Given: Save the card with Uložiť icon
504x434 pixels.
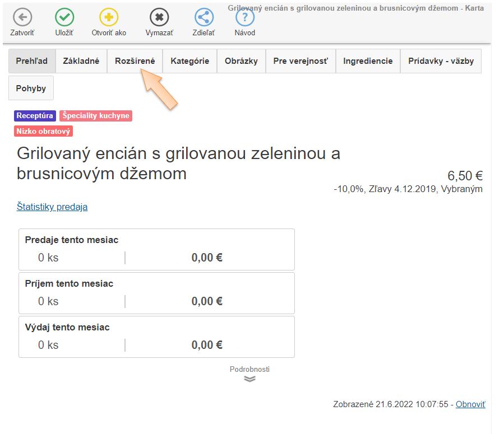Looking at the screenshot, I should pyautogui.click(x=64, y=17).
